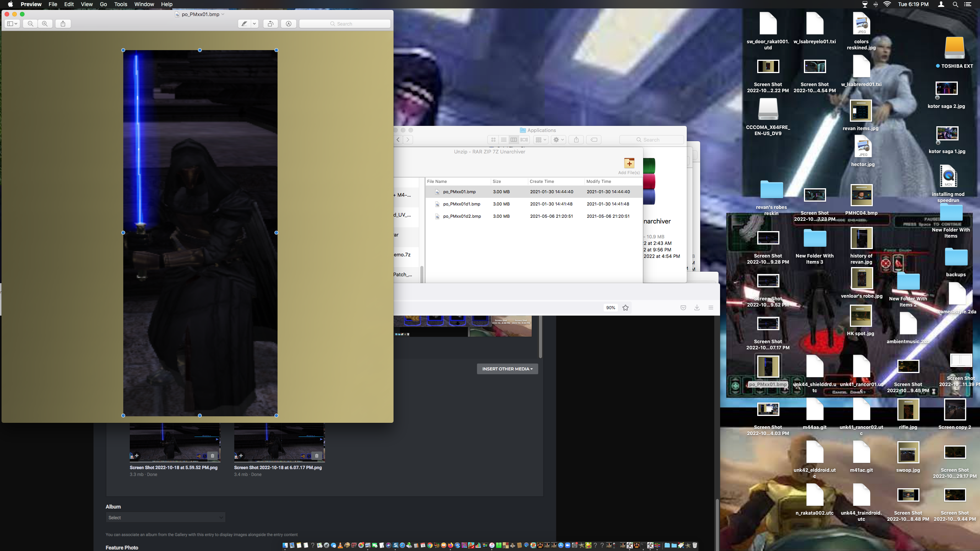Sort by File Name column header

458,181
